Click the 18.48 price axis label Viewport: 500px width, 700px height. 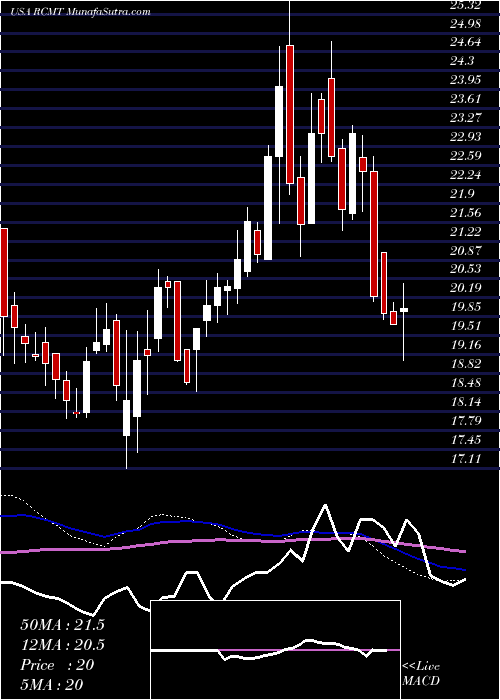pos(465,383)
